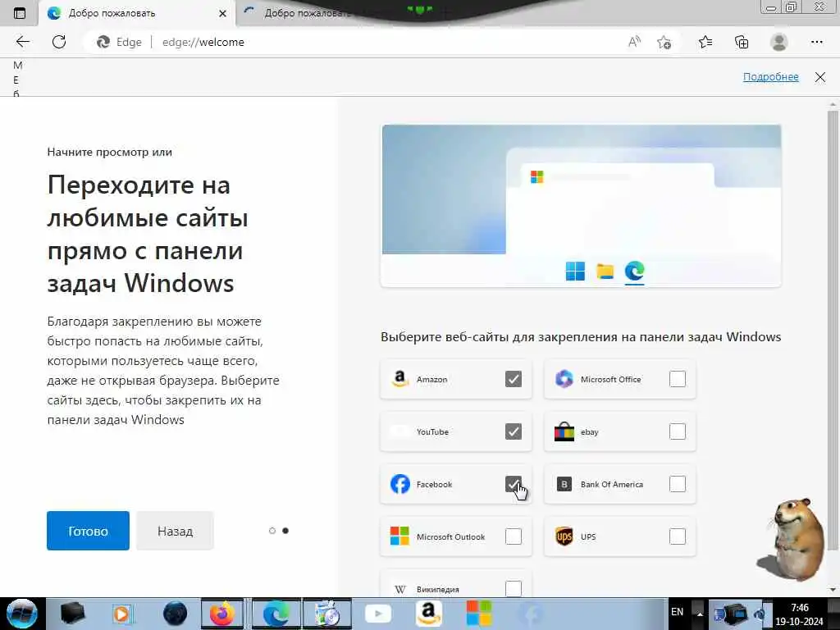Viewport: 840px width, 630px height.
Task: Check the Microsoft Outlook checkbox
Action: [514, 536]
